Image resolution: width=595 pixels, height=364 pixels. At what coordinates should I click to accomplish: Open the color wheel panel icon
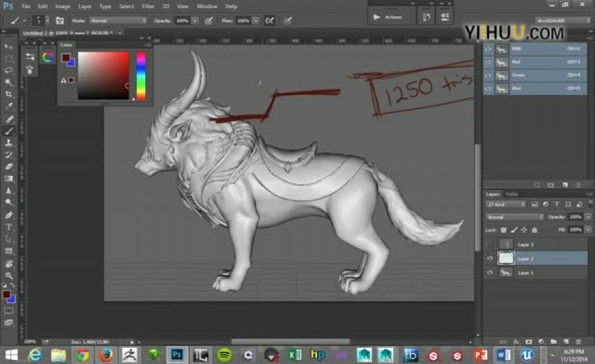[x=47, y=57]
